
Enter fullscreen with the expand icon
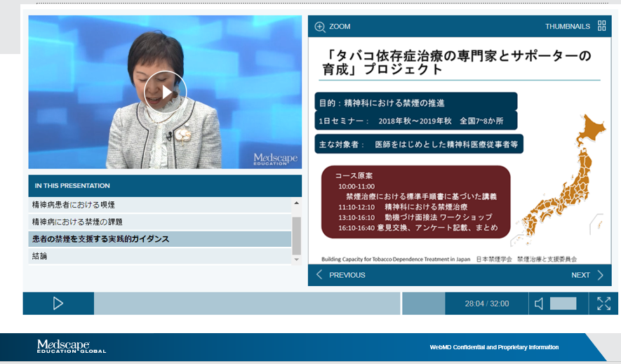point(603,304)
